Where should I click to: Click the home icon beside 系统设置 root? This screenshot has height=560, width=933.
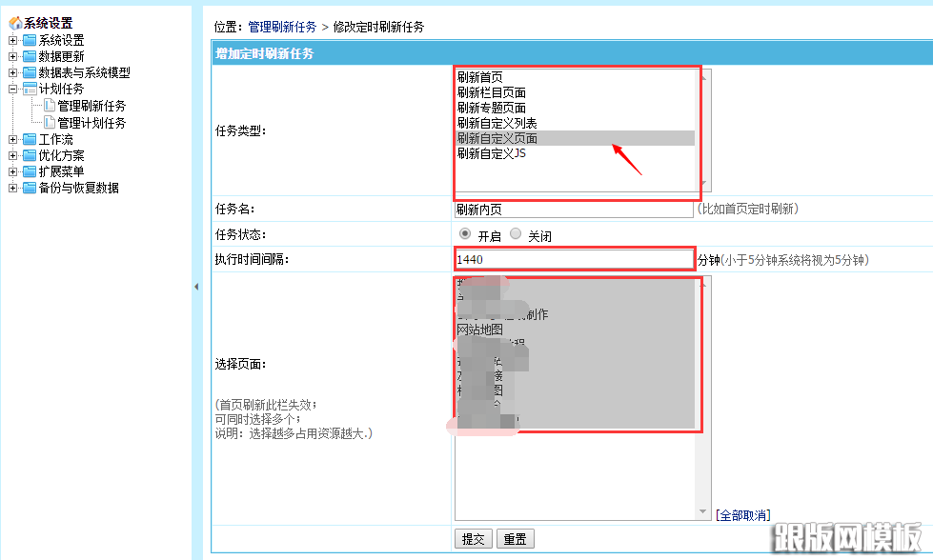point(14,23)
